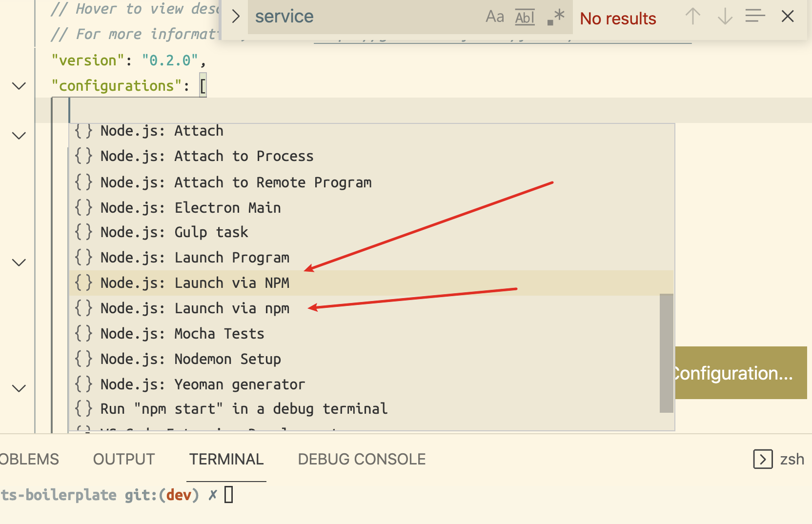This screenshot has height=524, width=812.
Task: Toggle Match Whole Word option
Action: (525, 17)
